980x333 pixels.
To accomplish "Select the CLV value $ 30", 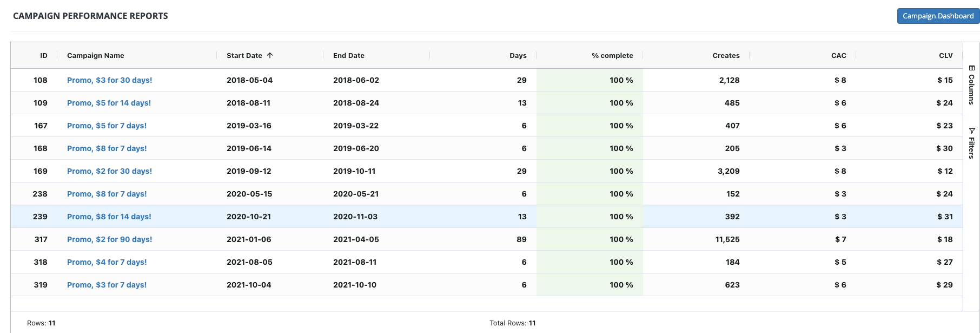I will pos(944,148).
